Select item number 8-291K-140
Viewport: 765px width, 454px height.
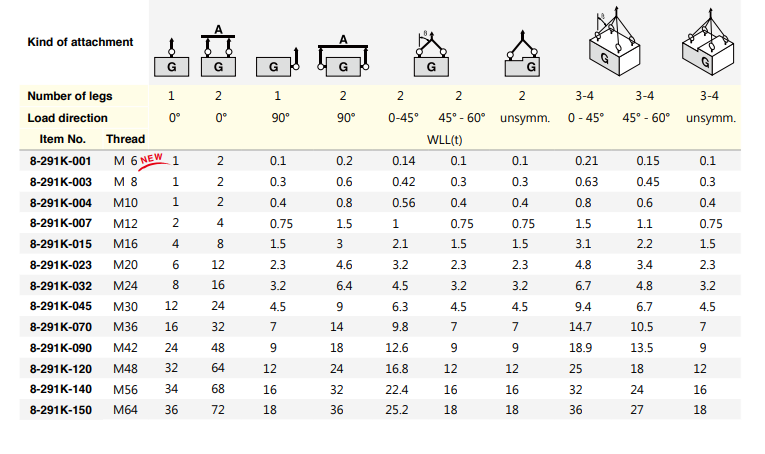[60, 390]
